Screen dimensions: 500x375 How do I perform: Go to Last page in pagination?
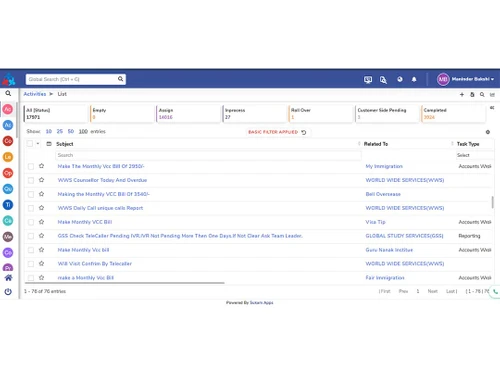pyautogui.click(x=451, y=291)
